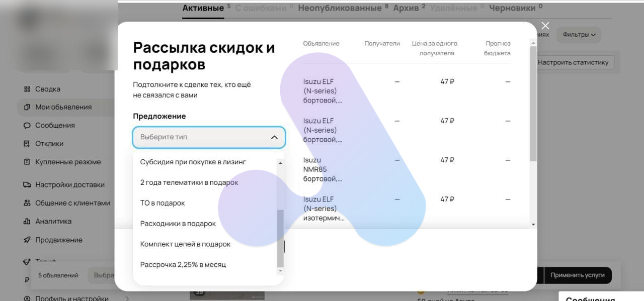
Task: Open Отклики in the sidebar
Action: click(x=49, y=144)
